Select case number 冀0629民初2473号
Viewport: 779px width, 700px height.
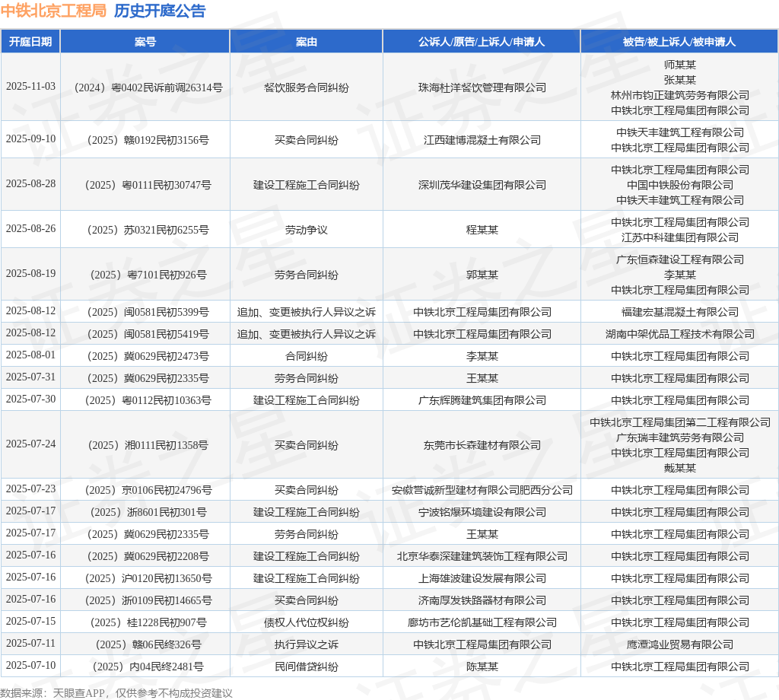[x=148, y=356]
